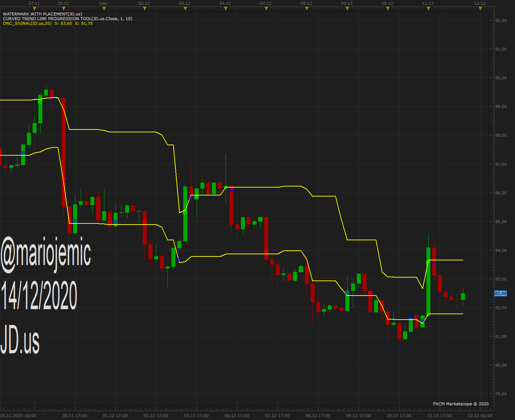The height and width of the screenshot is (420, 515).
Task: Click the S: 83,65 signal value
Action: [63, 23]
